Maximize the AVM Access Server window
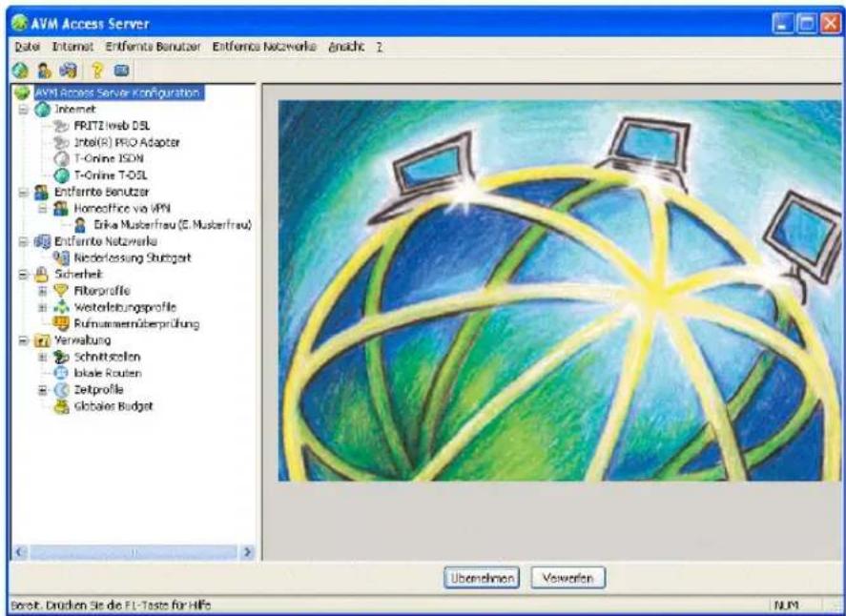846x616 pixels. tap(807, 24)
